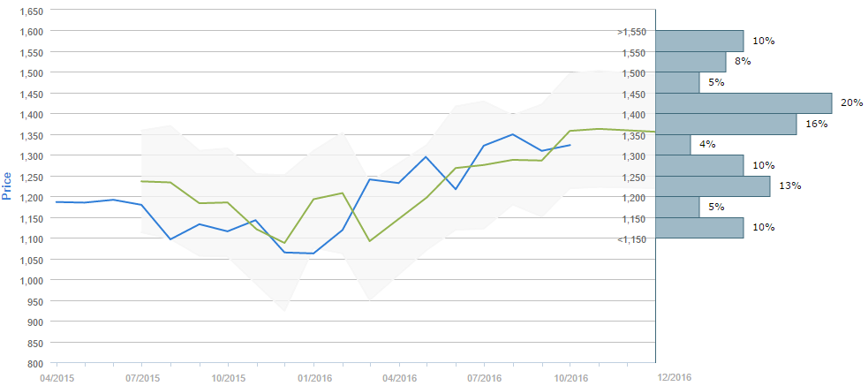Select the 07/2015 x-axis label
This screenshot has width=868, height=386.
141,378
